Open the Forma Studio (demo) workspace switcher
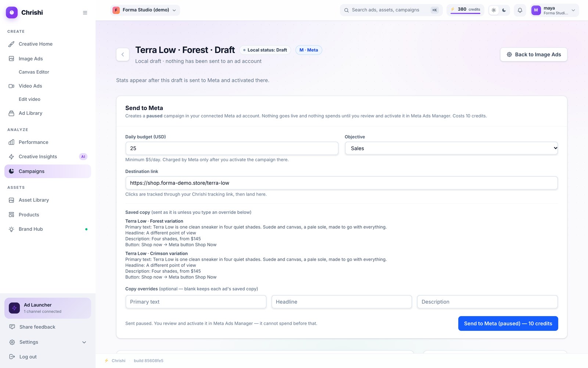 point(145,10)
